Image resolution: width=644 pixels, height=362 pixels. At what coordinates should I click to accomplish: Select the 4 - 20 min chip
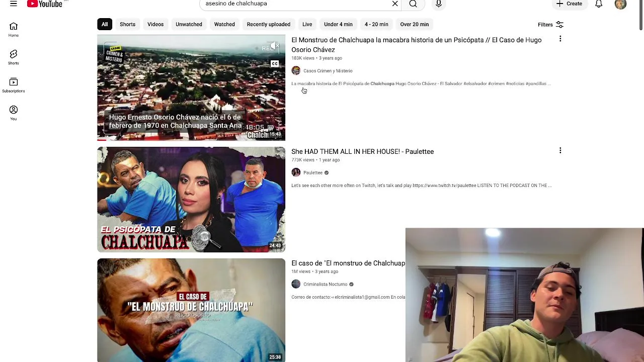(376, 24)
